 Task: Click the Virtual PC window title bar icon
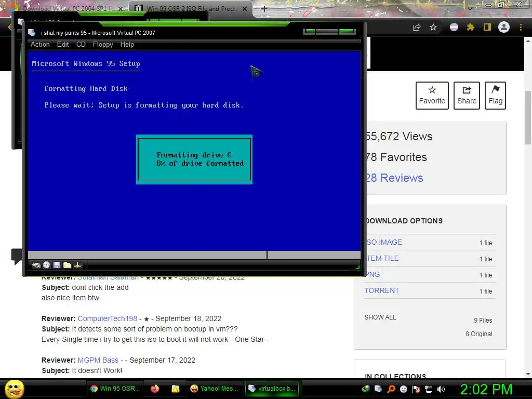32,33
